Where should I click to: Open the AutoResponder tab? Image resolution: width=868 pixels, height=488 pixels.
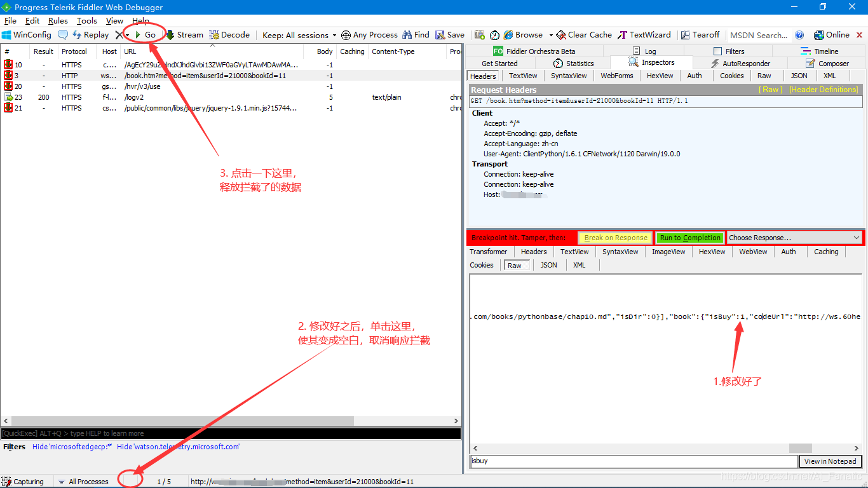(740, 63)
